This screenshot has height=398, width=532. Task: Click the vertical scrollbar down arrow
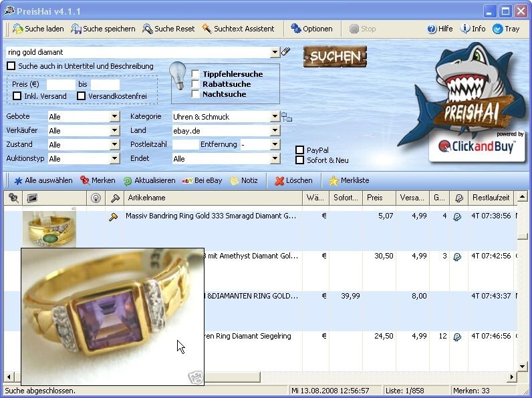click(x=523, y=366)
